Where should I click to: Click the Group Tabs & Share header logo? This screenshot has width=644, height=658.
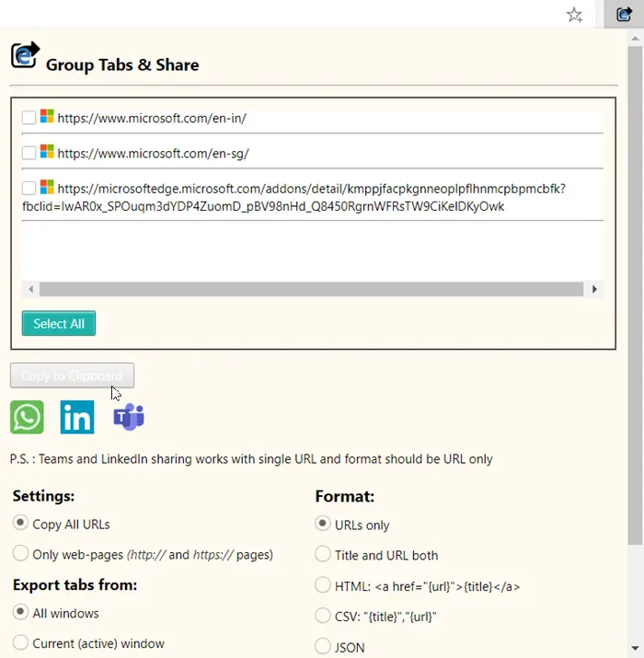tap(25, 55)
